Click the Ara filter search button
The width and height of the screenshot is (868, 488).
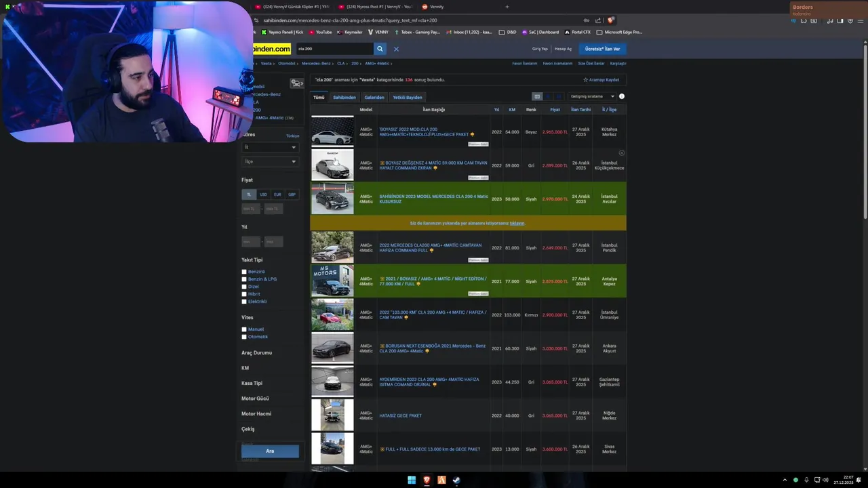pyautogui.click(x=270, y=451)
